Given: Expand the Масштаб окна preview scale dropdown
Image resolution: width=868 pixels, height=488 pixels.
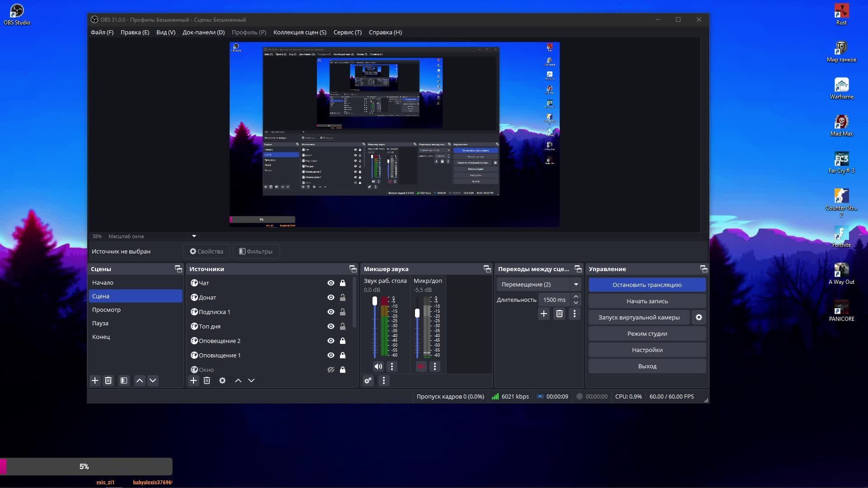Looking at the screenshot, I should 194,236.
